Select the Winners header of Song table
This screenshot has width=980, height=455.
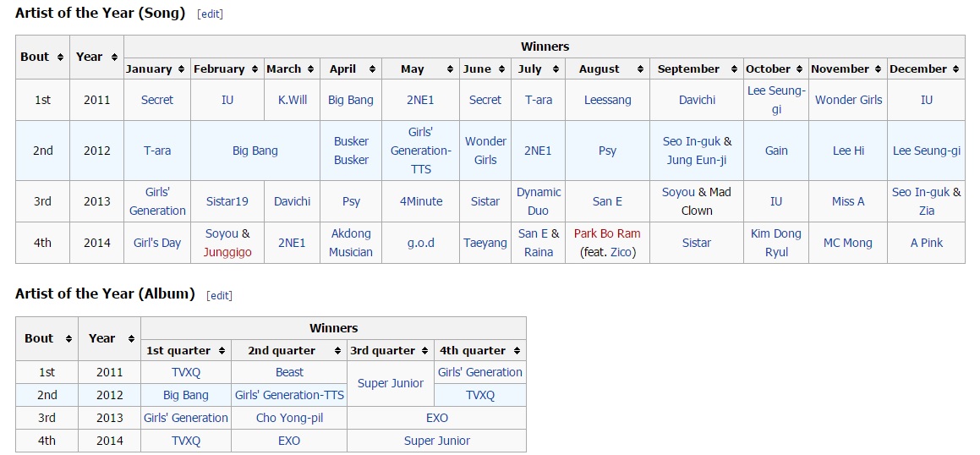point(545,47)
